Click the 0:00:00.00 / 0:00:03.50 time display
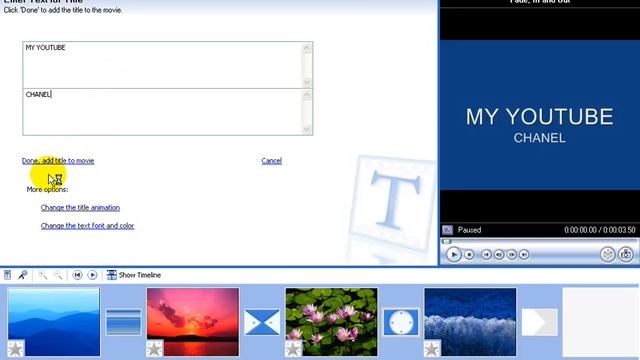The image size is (640, 360). pyautogui.click(x=600, y=230)
